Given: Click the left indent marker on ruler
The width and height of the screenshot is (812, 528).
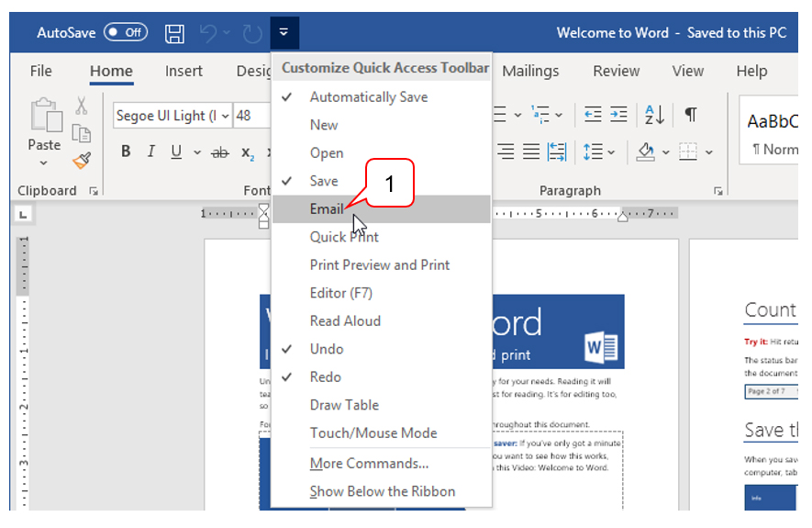Looking at the screenshot, I should 263,223.
